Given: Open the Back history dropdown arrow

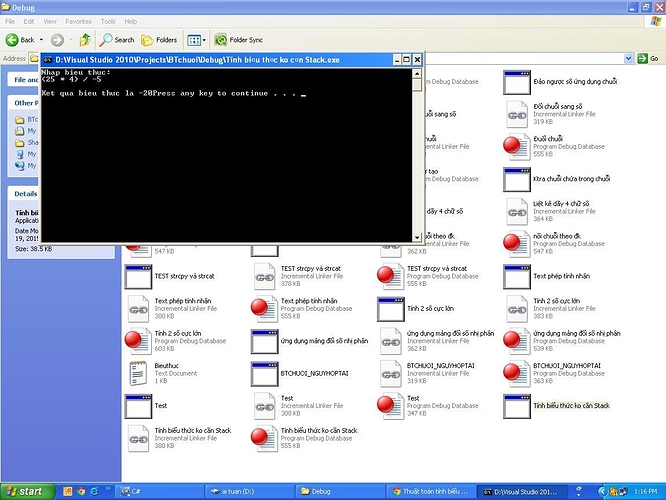Looking at the screenshot, I should click(x=41, y=40).
